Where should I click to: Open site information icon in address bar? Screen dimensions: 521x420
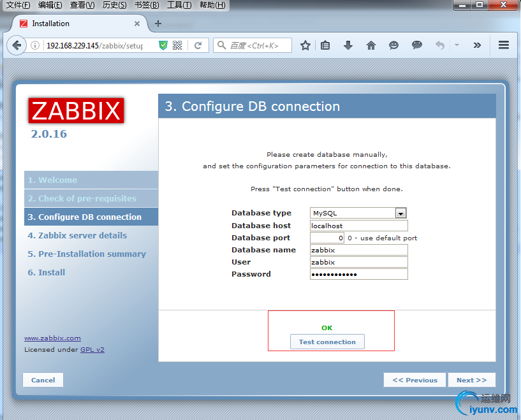tap(35, 45)
